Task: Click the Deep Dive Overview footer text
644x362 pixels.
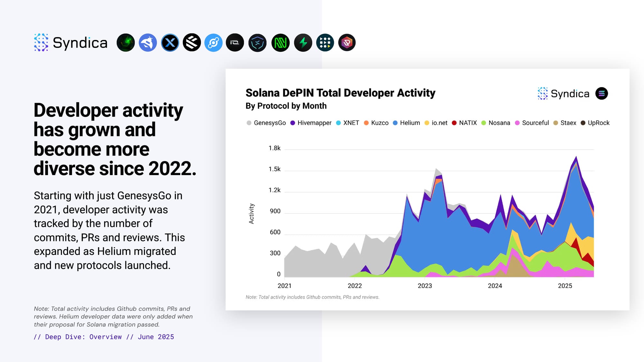Action: coord(104,337)
